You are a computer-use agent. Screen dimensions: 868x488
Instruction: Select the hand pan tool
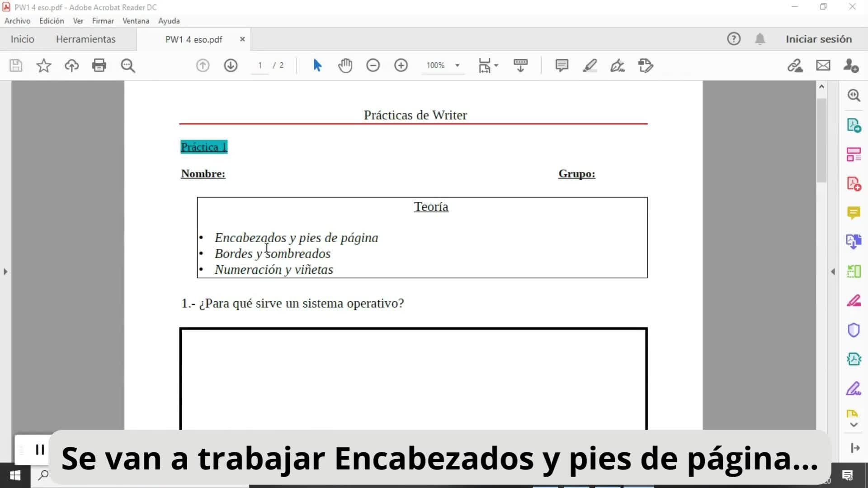pos(345,66)
